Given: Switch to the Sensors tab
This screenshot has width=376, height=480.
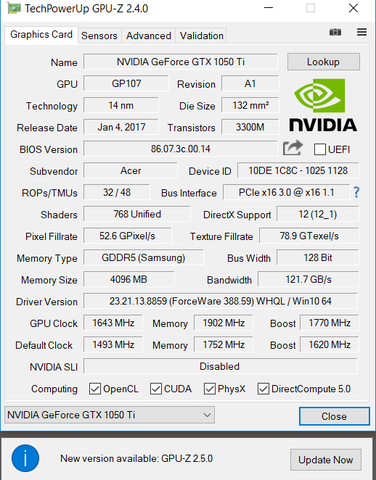Looking at the screenshot, I should 99,36.
